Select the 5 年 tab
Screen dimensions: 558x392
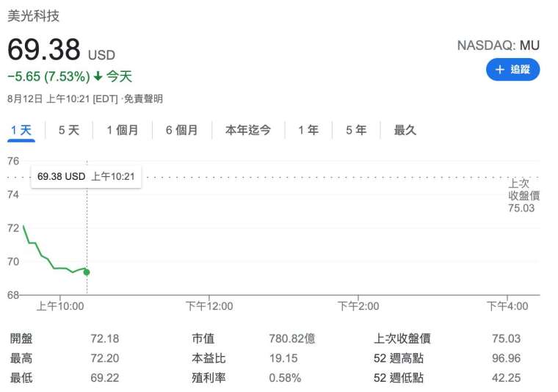pos(356,130)
